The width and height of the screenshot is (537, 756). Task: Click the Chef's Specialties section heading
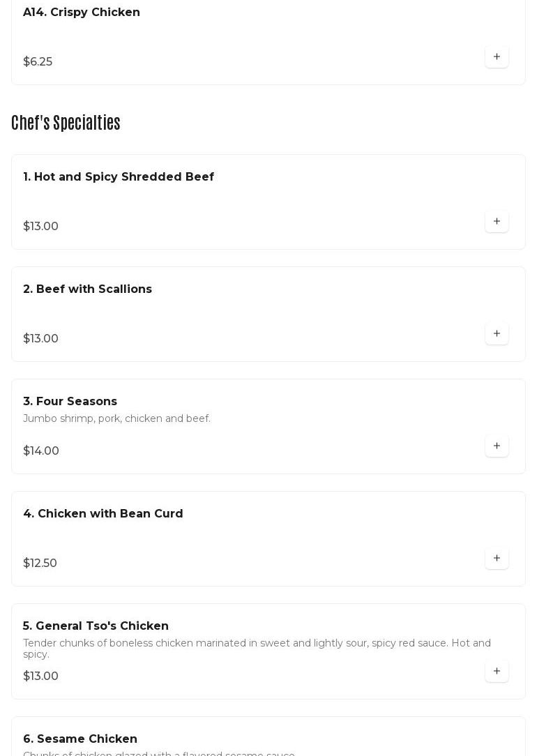(66, 123)
